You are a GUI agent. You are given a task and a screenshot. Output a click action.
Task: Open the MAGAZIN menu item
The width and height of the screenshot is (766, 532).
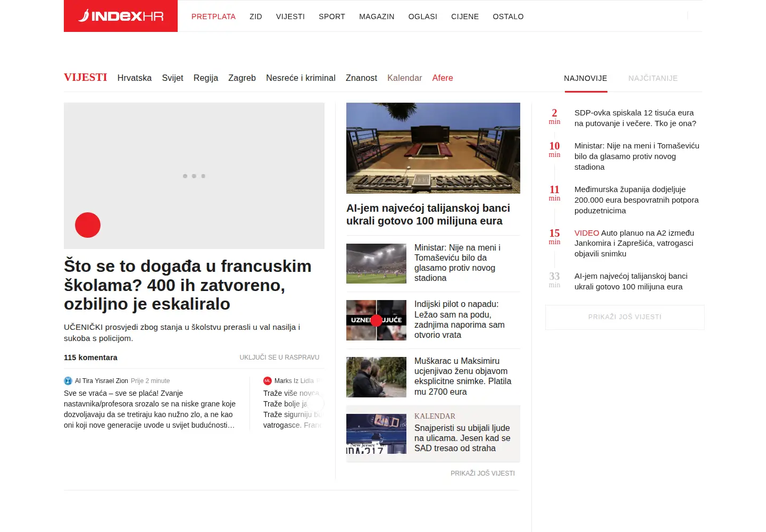377,16
